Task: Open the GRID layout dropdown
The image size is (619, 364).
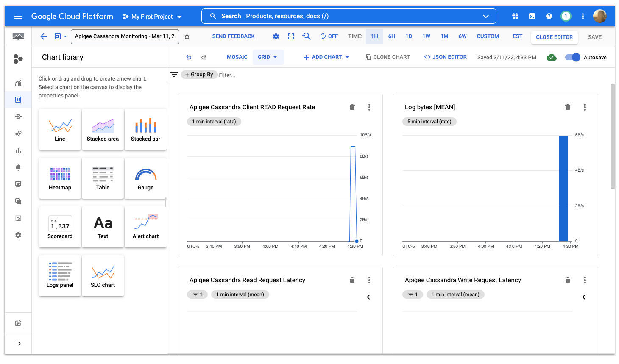Action: pyautogui.click(x=268, y=57)
